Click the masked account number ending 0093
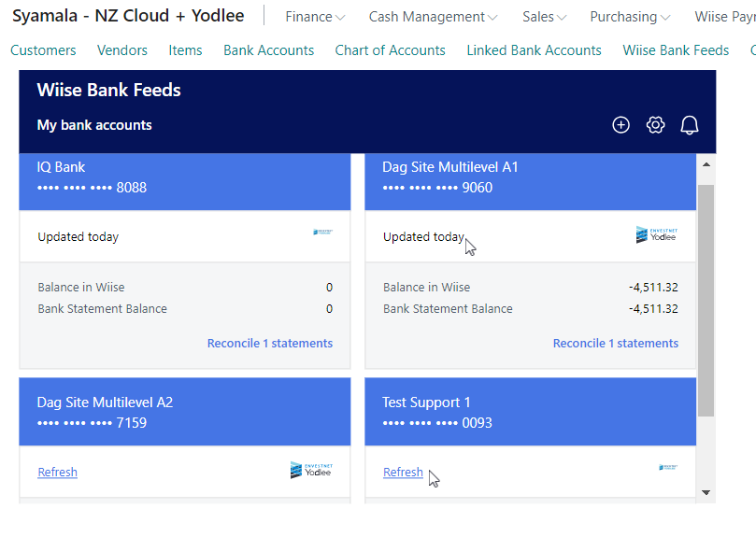 coord(437,423)
